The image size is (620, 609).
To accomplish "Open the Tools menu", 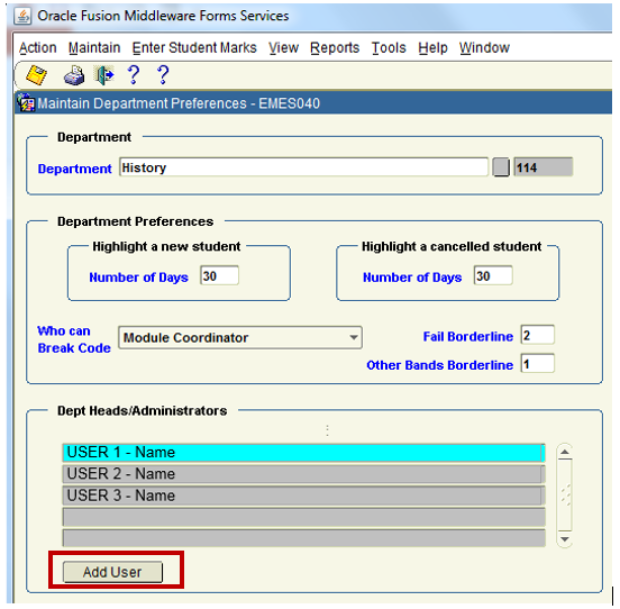I will click(388, 48).
